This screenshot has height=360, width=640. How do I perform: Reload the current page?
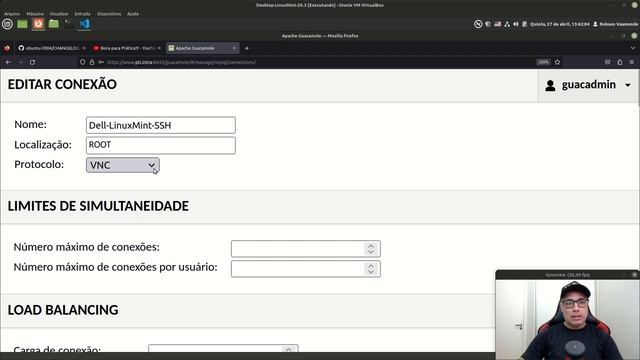(x=32, y=62)
